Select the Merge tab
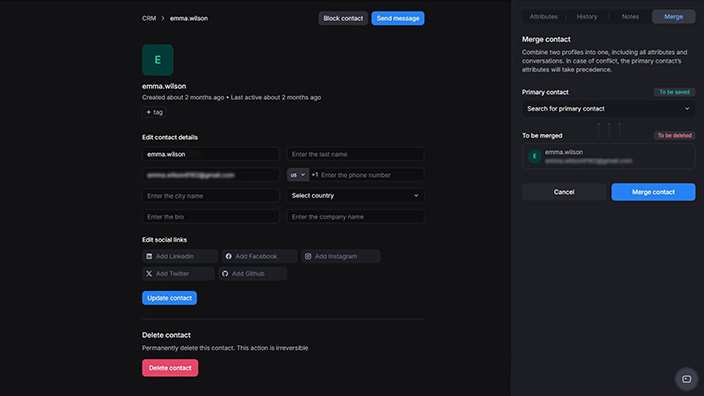The image size is (704, 396). (673, 17)
